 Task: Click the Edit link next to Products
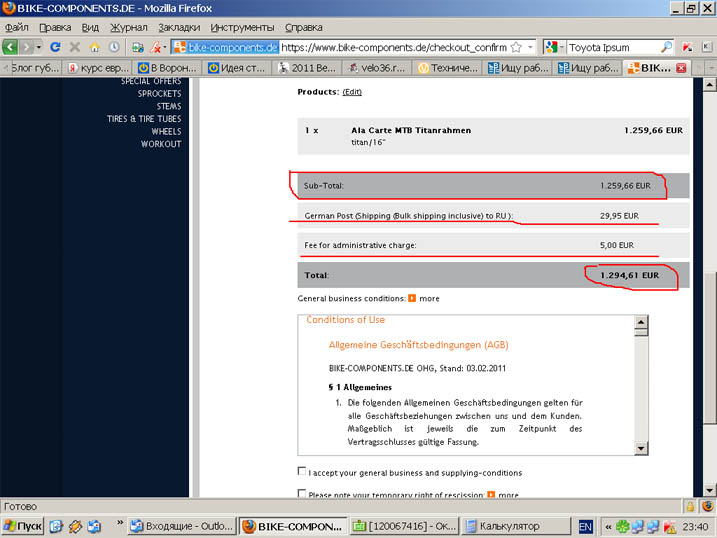pos(352,92)
